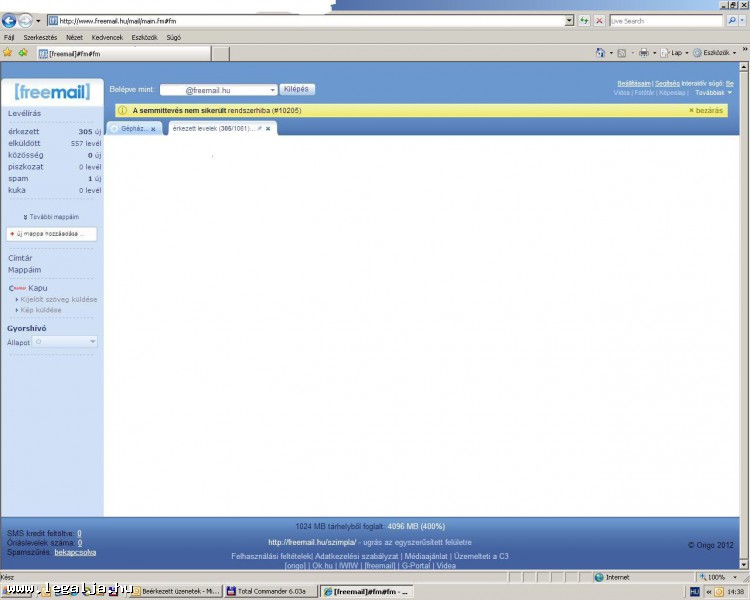The image size is (750, 600).
Task: Expand További mappáim folder list
Action: pyautogui.click(x=52, y=216)
